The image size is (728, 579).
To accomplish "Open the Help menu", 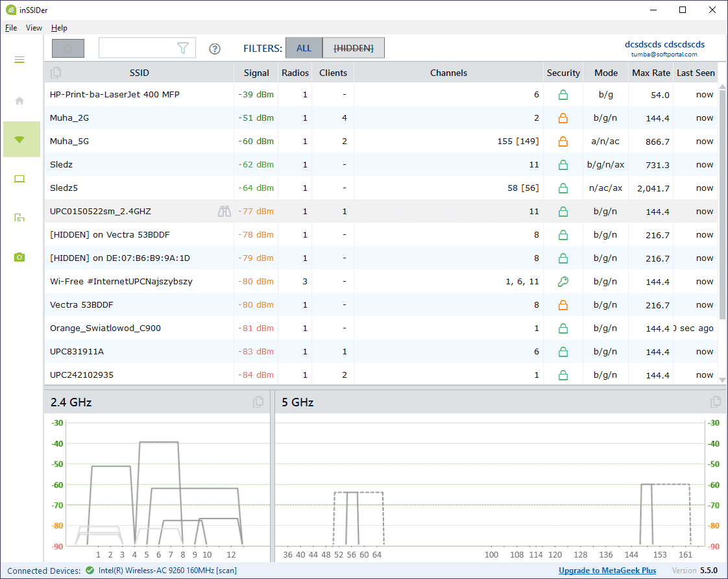I will pos(59,28).
